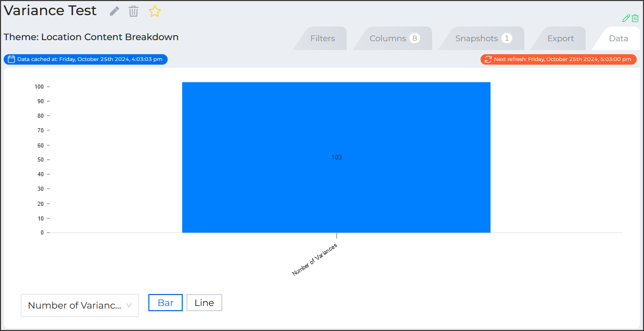Click the pencil edit icon beside Variance Test

tap(115, 11)
